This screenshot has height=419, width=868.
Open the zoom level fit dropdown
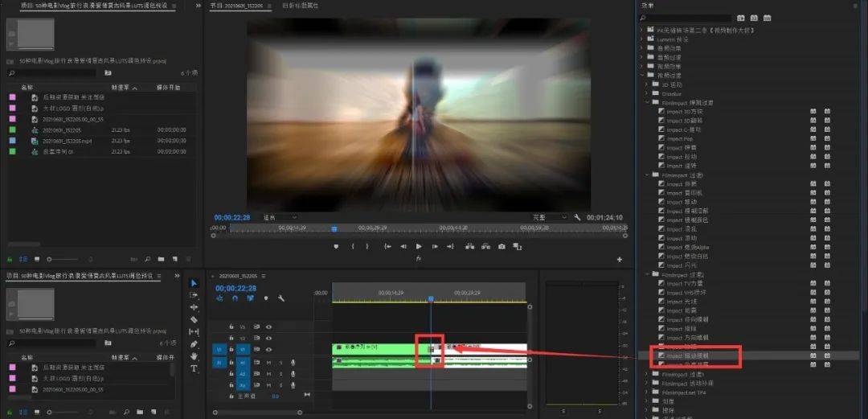(280, 218)
